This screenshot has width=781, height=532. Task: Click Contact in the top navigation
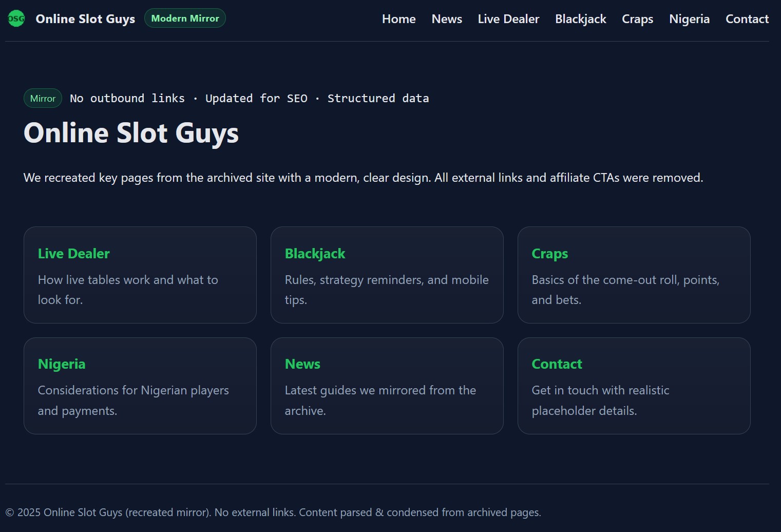(x=747, y=19)
